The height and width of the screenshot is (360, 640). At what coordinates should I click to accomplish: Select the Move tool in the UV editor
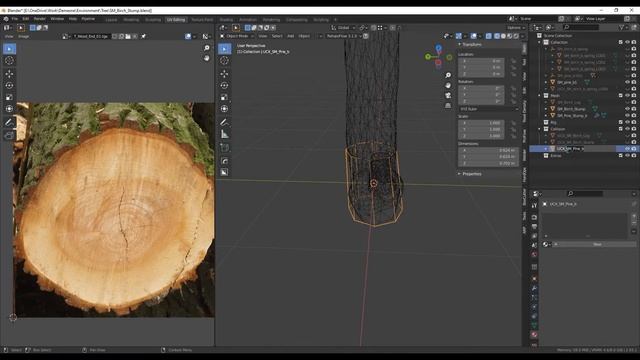tap(9, 74)
